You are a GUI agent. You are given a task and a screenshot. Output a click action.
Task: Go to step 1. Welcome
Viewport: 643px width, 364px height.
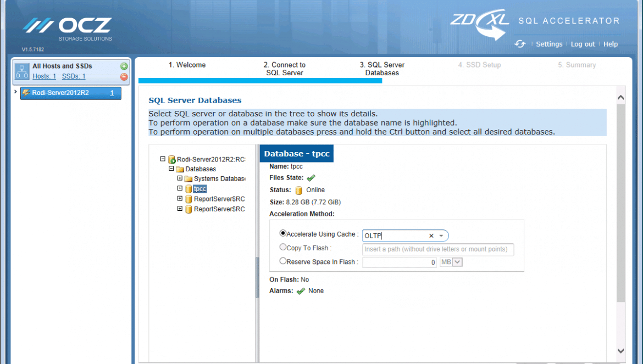click(187, 65)
